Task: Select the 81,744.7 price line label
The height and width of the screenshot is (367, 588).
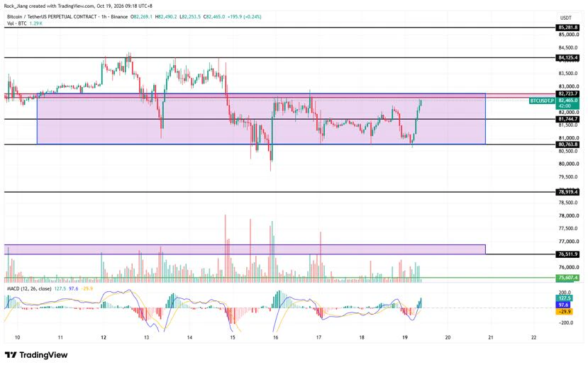Action: [x=567, y=119]
